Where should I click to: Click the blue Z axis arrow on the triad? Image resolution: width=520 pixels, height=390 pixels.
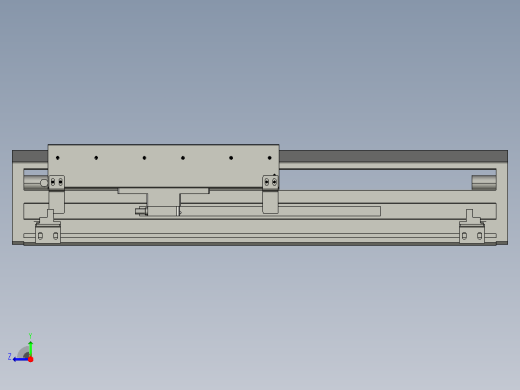(21, 359)
